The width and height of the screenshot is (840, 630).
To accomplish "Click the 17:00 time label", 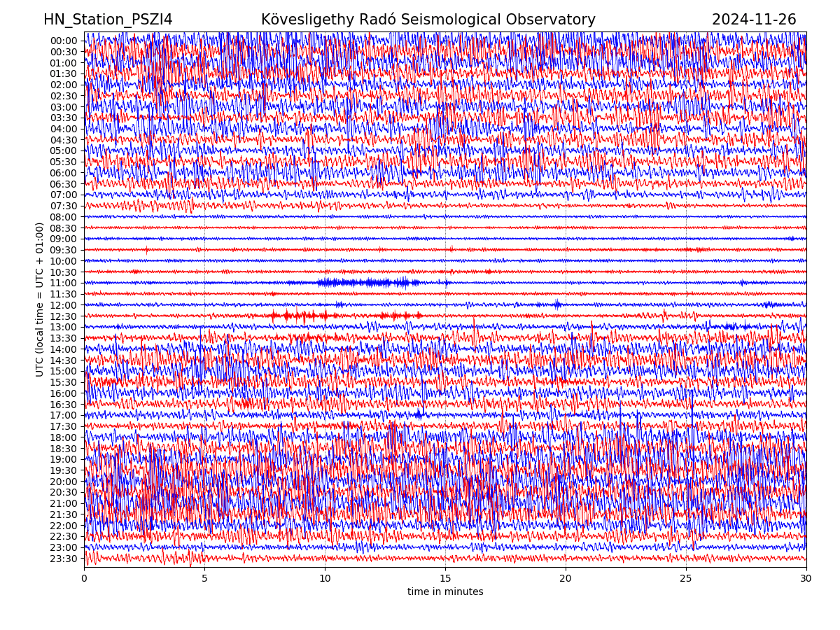I will (x=63, y=415).
